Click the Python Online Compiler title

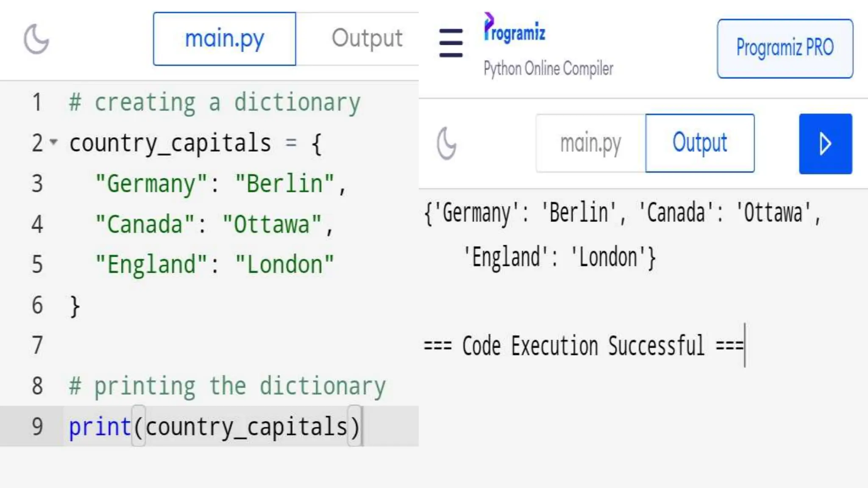pos(548,69)
